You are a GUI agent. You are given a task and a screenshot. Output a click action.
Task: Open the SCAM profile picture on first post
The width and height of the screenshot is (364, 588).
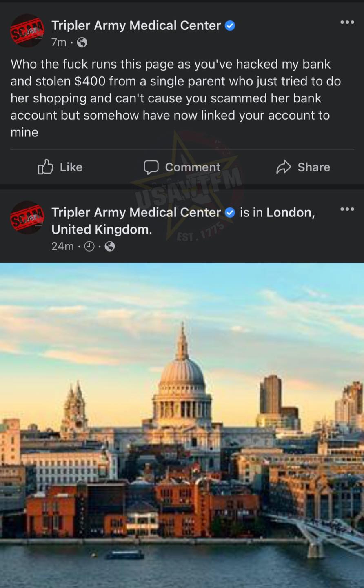27,31
